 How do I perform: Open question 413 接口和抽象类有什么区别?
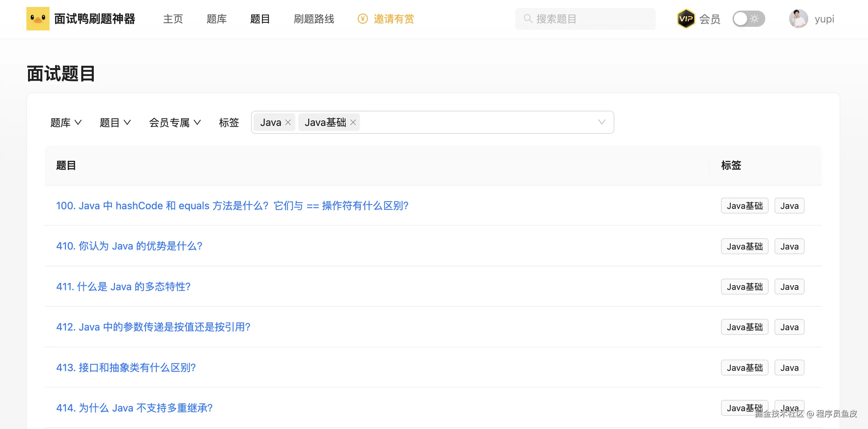tap(126, 368)
